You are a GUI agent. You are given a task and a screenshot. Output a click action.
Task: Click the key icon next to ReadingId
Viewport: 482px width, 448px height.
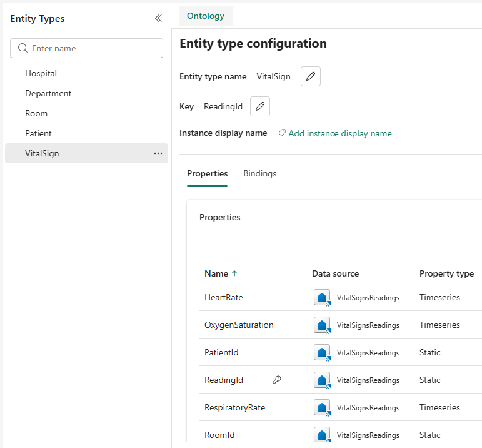click(277, 380)
